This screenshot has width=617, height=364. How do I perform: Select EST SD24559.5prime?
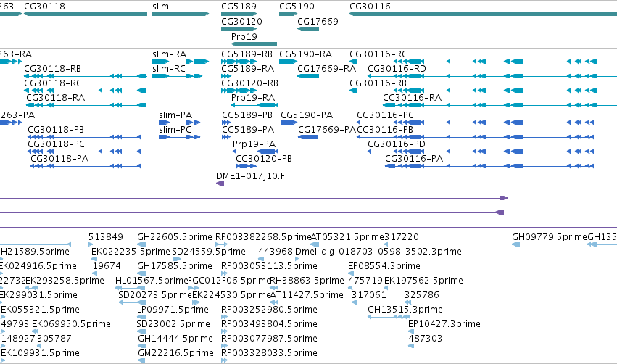[x=209, y=252]
